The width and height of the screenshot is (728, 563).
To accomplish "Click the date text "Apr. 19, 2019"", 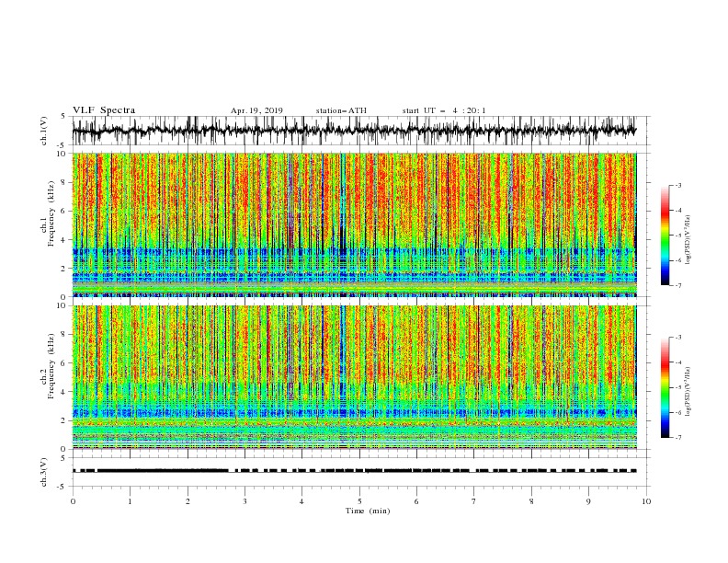I will [x=256, y=110].
